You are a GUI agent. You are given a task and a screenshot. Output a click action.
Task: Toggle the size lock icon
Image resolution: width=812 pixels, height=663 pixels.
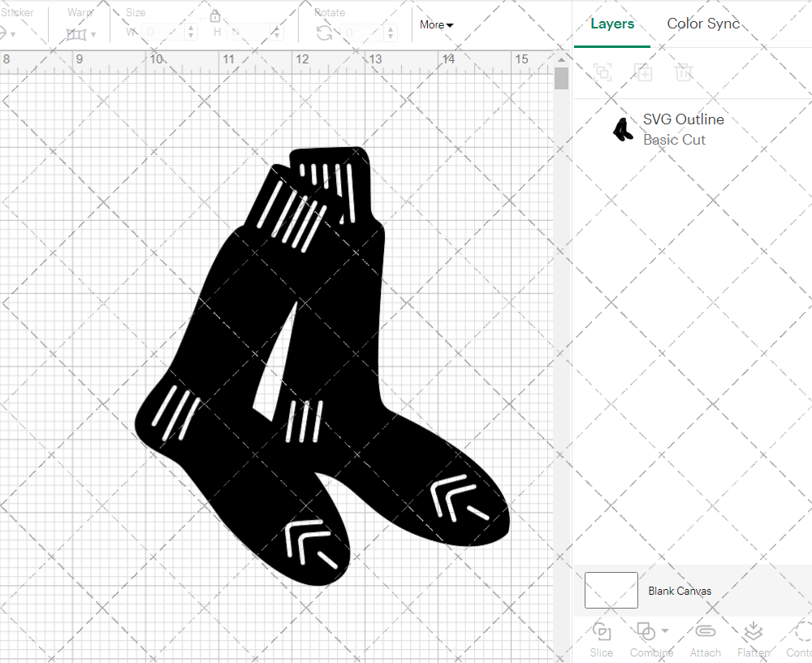click(x=215, y=16)
